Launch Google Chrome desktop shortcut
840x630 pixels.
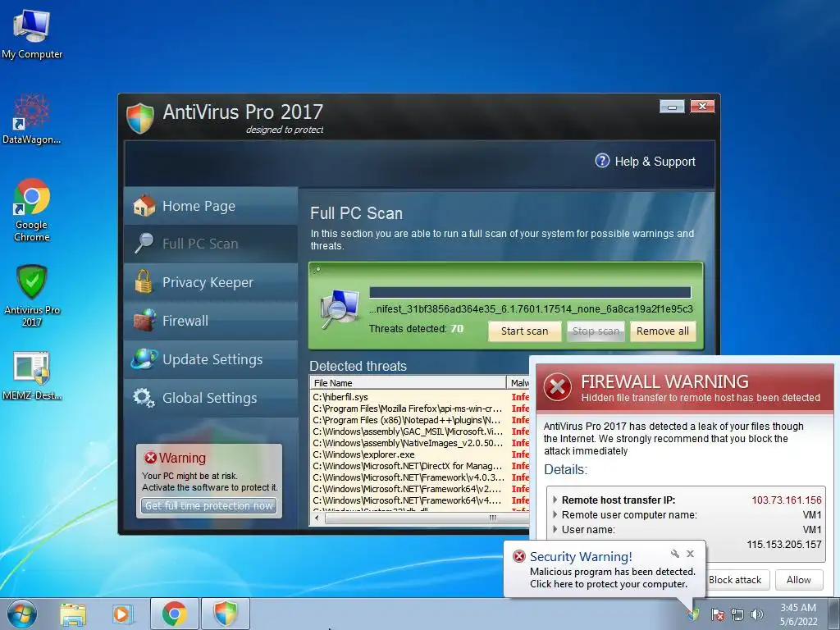[32, 210]
